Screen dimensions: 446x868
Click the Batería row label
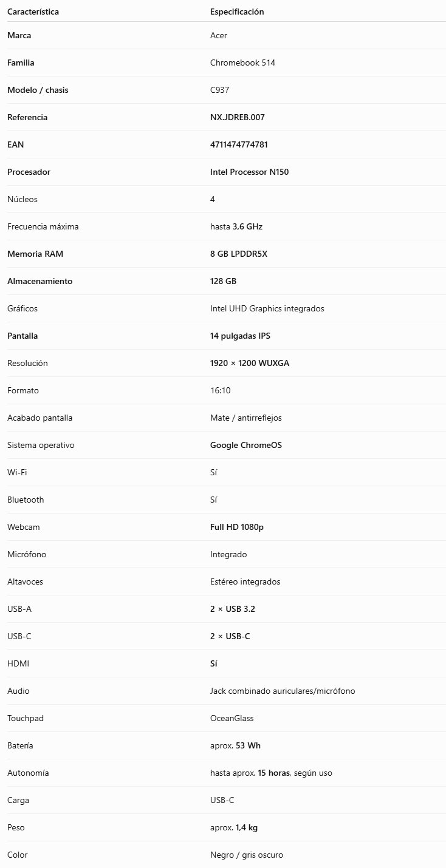click(x=20, y=745)
